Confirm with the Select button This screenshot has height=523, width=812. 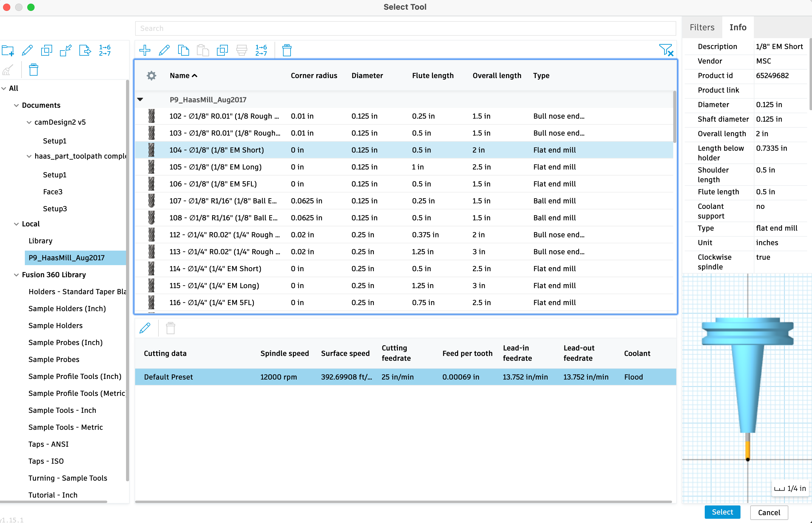pos(722,512)
